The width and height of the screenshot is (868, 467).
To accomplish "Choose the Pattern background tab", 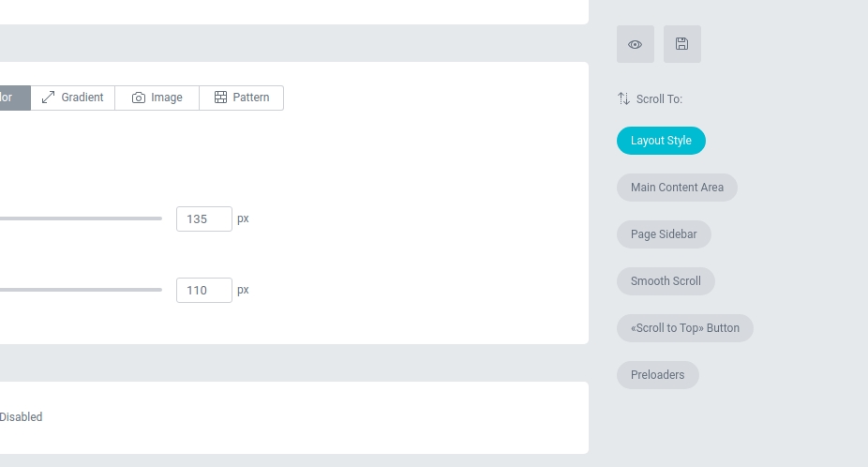I will [x=242, y=98].
